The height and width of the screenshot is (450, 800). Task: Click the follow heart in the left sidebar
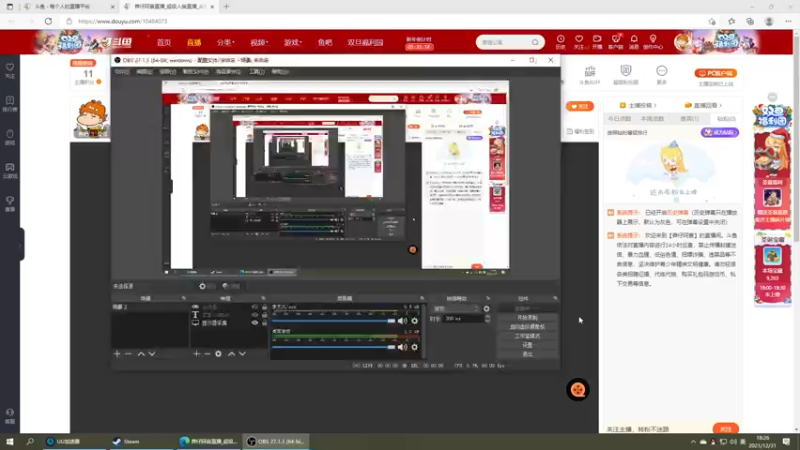click(10, 70)
